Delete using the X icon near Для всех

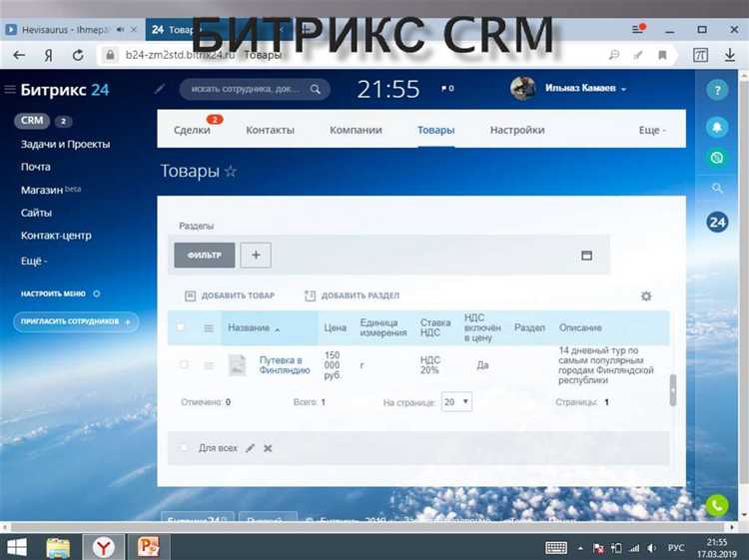[x=268, y=448]
